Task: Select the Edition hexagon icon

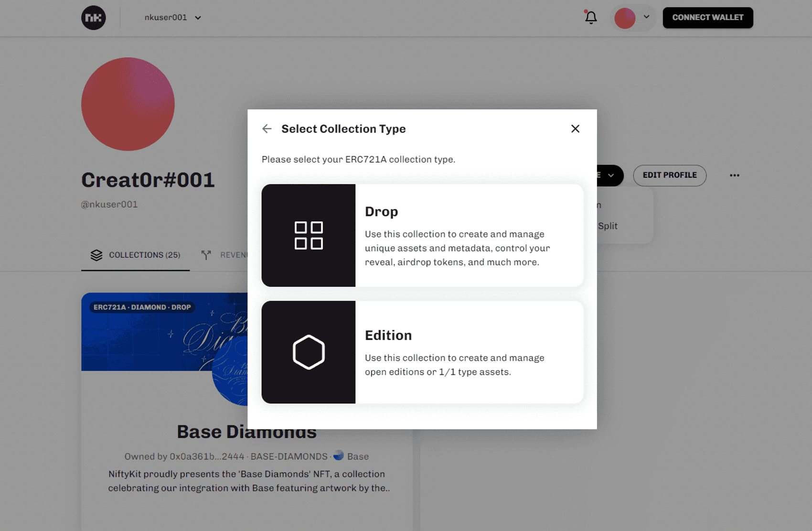Action: coord(309,352)
